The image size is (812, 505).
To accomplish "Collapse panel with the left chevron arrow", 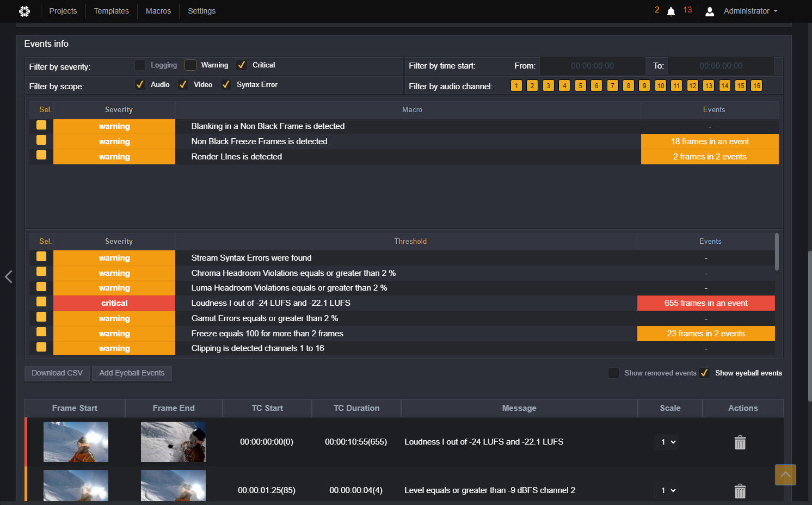I will coord(9,276).
